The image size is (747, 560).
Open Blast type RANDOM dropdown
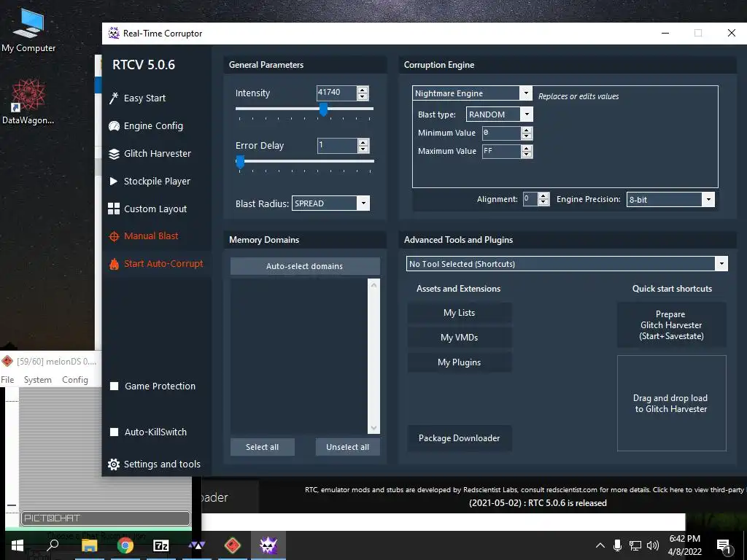tap(527, 114)
